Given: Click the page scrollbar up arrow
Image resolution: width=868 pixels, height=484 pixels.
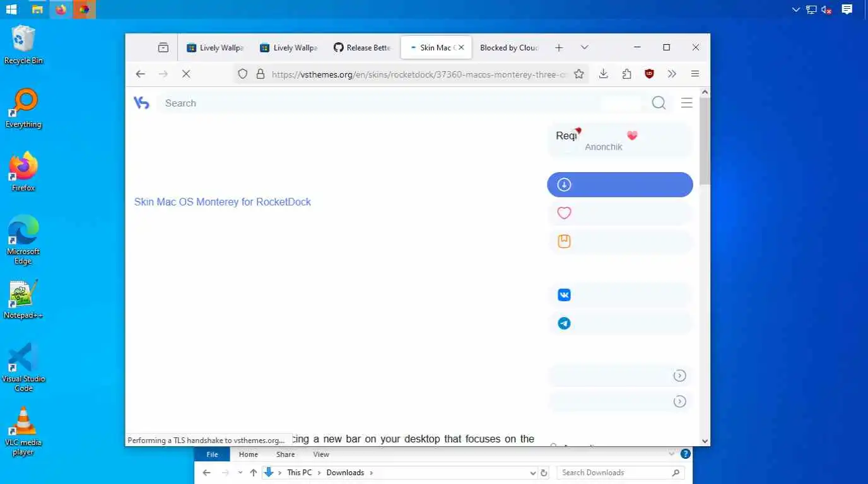Looking at the screenshot, I should point(705,92).
